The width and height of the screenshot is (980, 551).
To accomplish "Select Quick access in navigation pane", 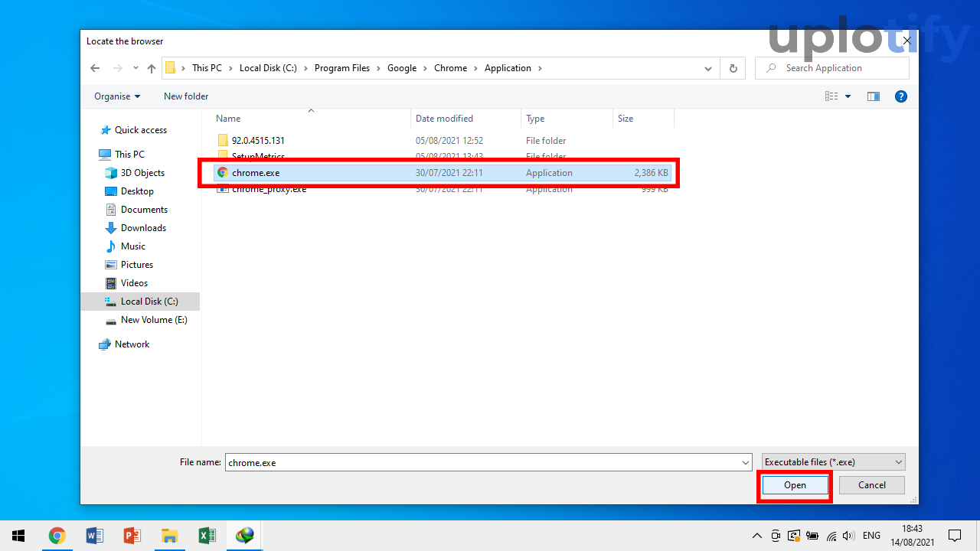I will point(140,130).
